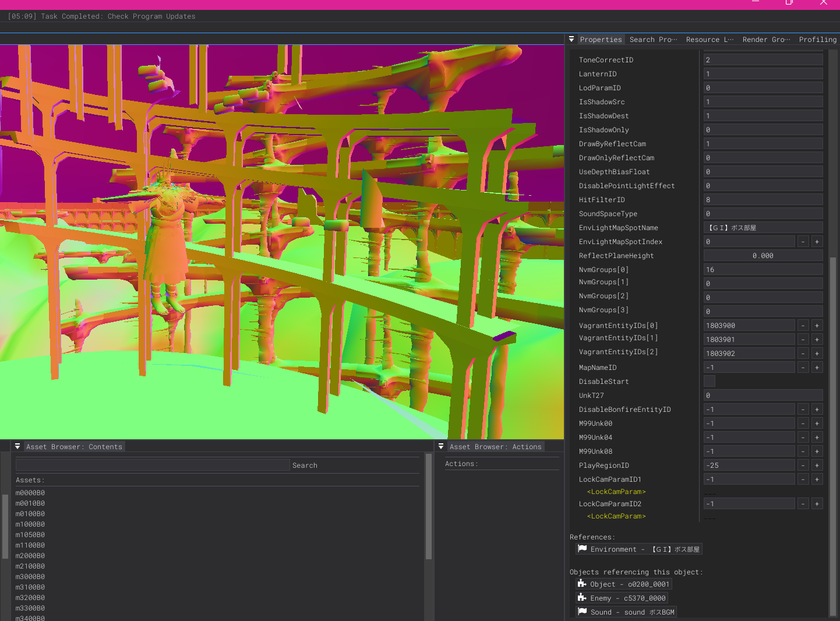Increase DisableBonfireEntityID value

(817, 409)
